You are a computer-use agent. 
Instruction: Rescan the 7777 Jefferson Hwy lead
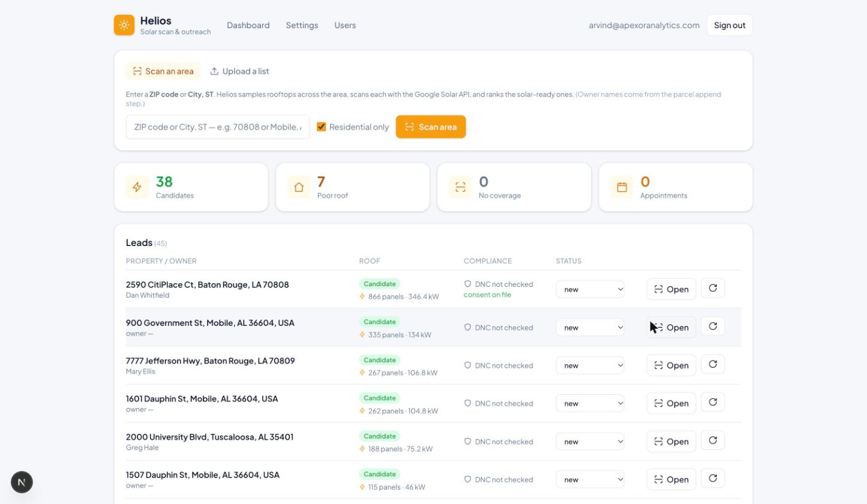tap(713, 365)
